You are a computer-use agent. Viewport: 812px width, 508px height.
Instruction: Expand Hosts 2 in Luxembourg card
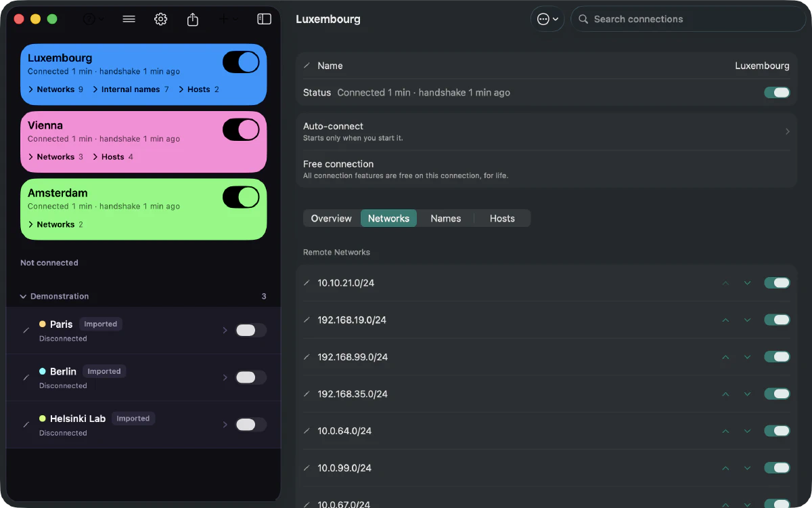coord(199,89)
